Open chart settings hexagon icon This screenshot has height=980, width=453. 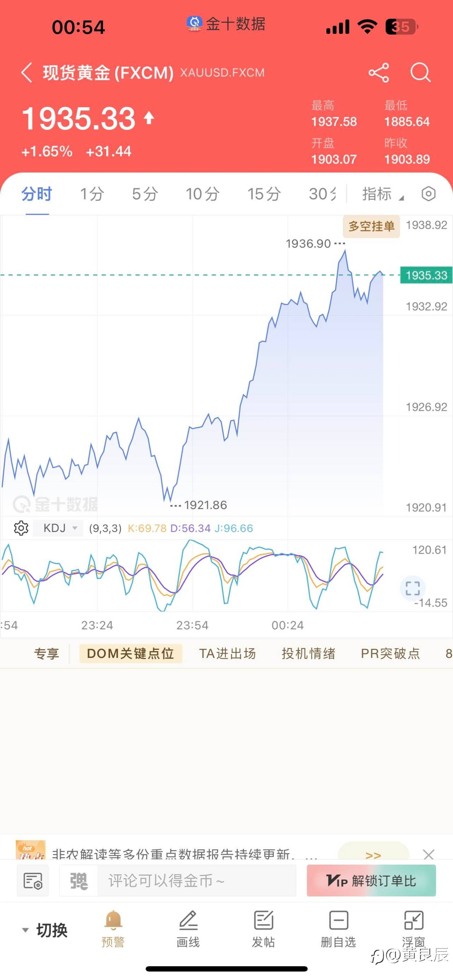[428, 194]
